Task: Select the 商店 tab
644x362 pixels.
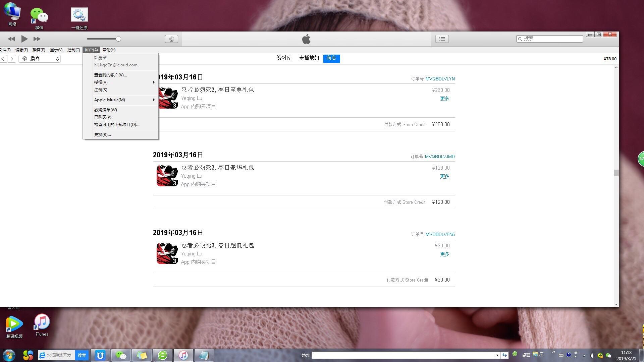Action: tap(331, 58)
